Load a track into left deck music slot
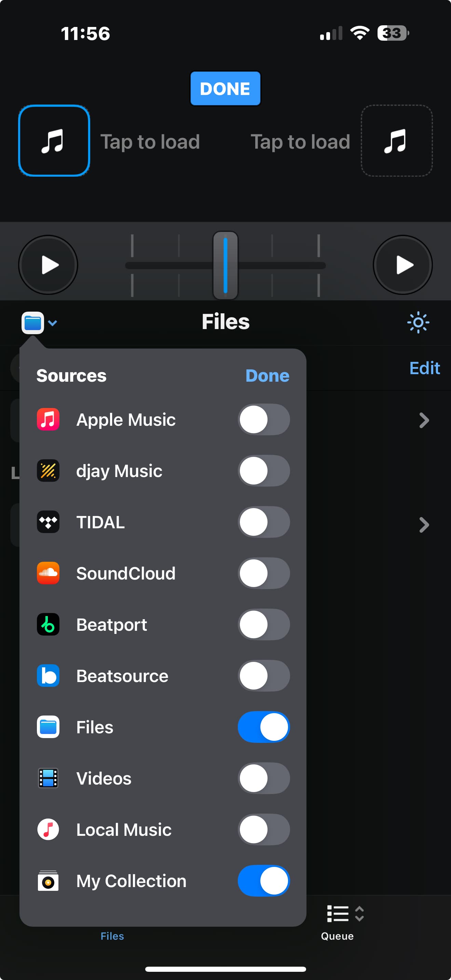The width and height of the screenshot is (451, 980). (54, 141)
